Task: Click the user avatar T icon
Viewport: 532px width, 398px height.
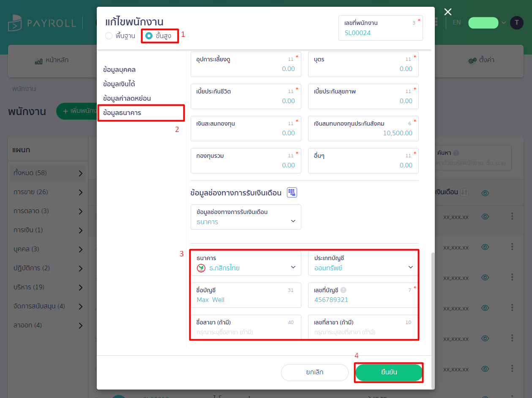Action: tap(517, 23)
